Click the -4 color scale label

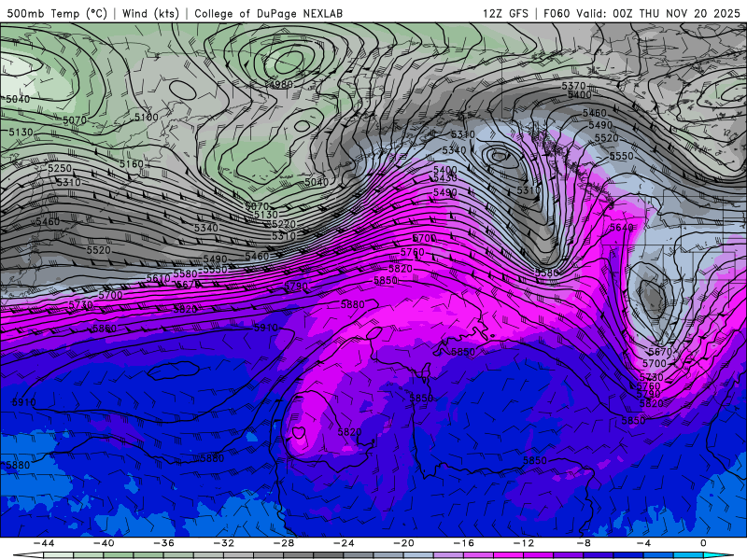(644, 543)
